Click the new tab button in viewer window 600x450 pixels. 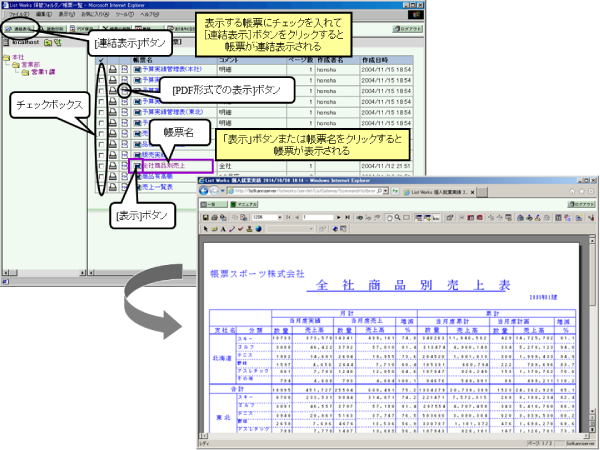tap(482, 192)
